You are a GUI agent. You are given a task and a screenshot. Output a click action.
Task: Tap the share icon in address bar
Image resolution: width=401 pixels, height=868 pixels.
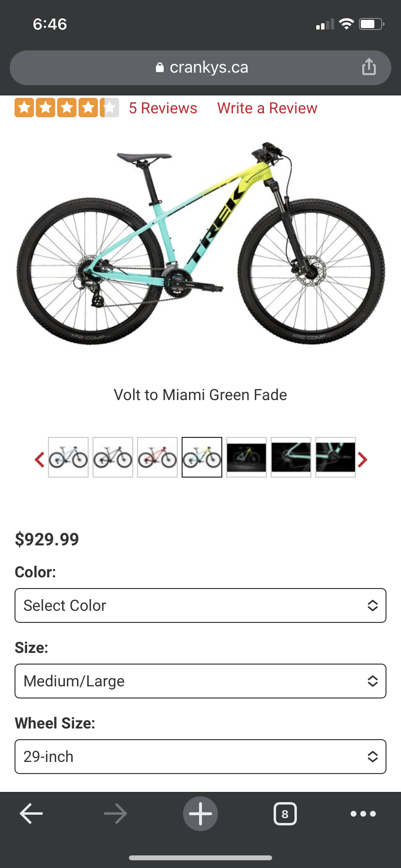point(369,67)
